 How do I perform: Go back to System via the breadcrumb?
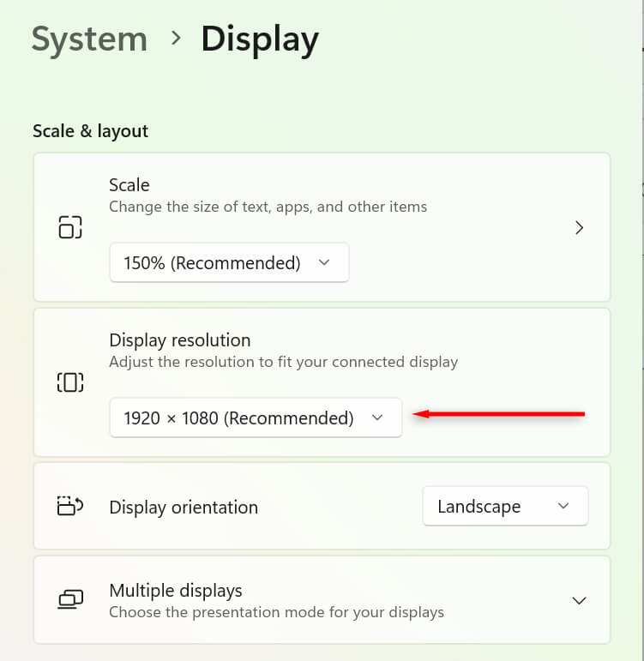click(89, 39)
